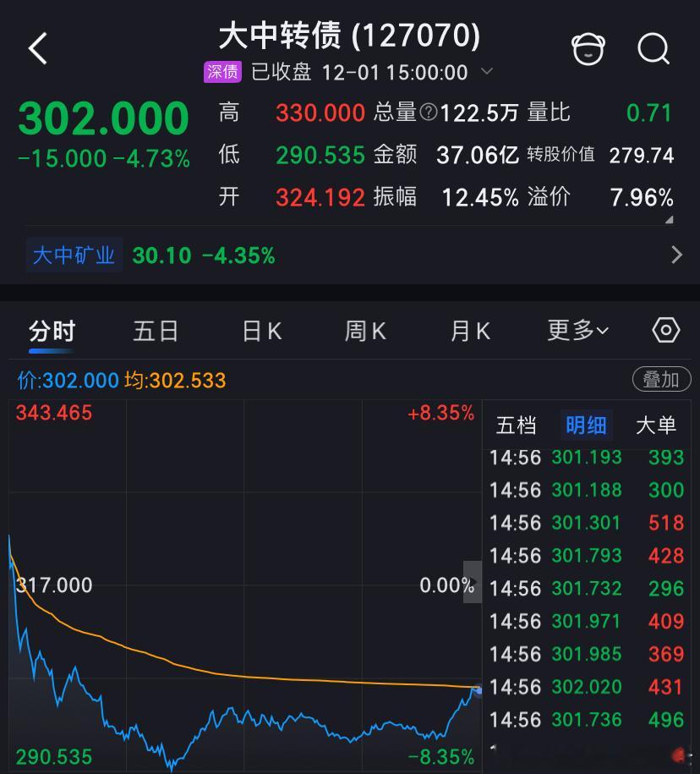Switch to the 日K daily chart tab

tap(260, 331)
